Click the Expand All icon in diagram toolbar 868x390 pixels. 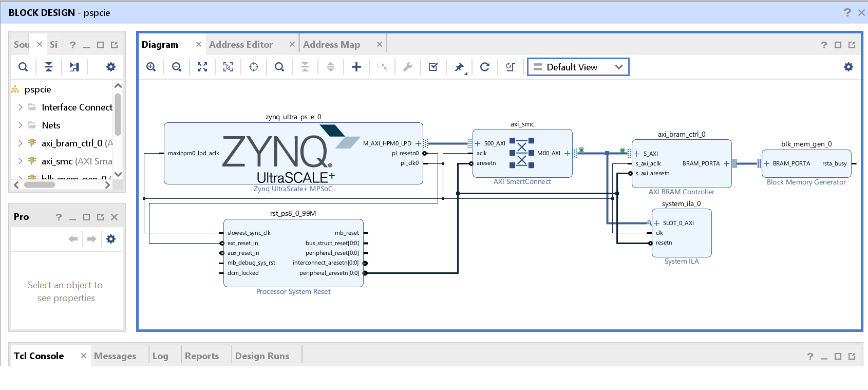click(331, 67)
